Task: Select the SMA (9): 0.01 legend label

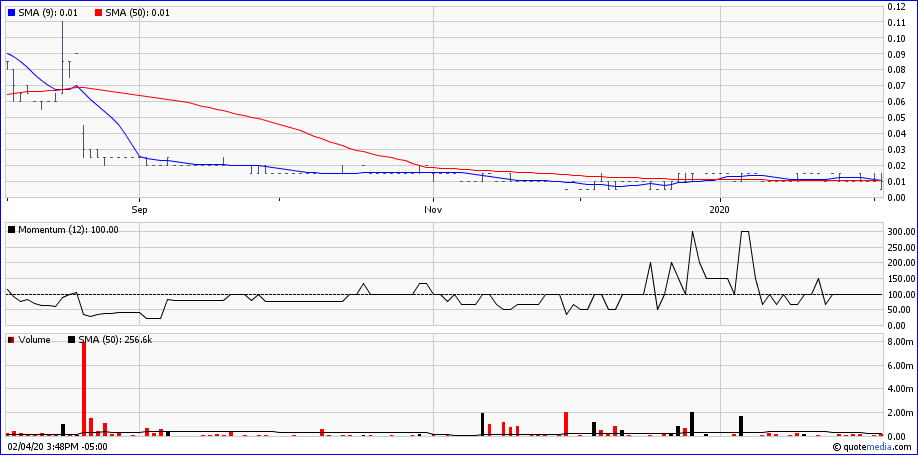Action: point(49,12)
